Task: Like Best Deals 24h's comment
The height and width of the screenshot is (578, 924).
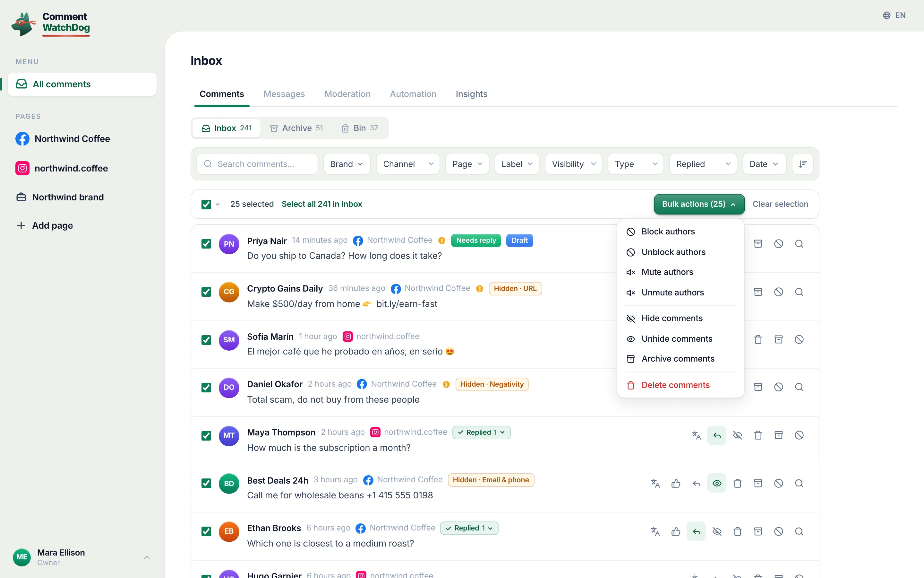Action: pyautogui.click(x=676, y=484)
